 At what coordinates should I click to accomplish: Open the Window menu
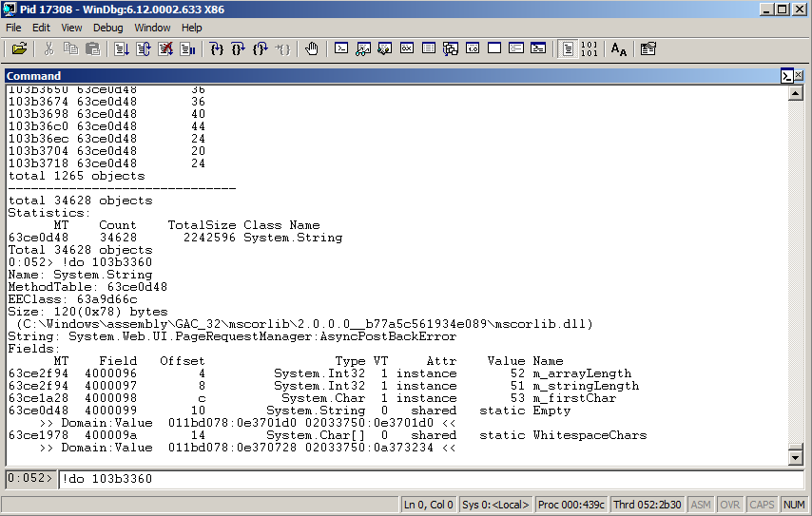(x=152, y=28)
